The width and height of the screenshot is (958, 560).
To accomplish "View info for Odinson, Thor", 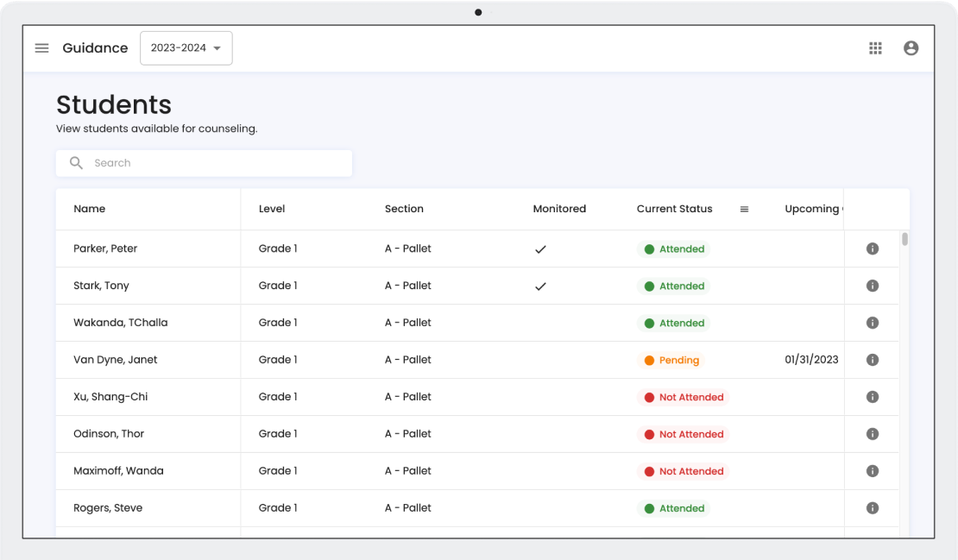I will 873,433.
